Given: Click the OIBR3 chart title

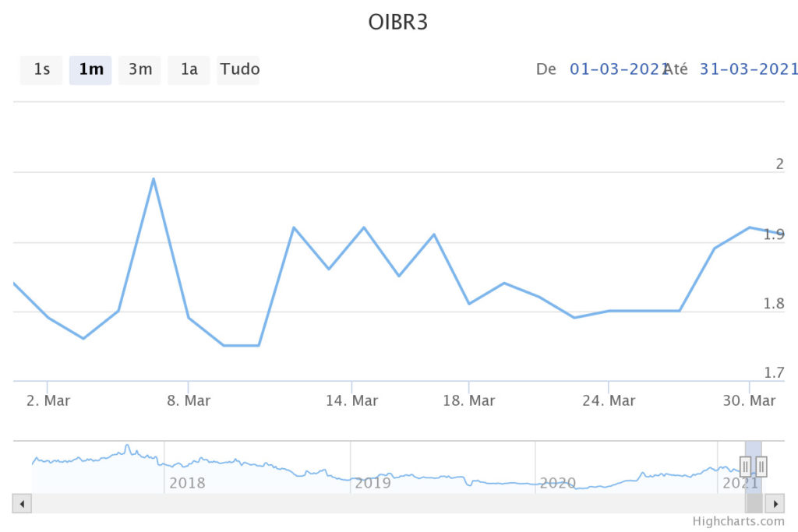Looking at the screenshot, I should coord(398,23).
